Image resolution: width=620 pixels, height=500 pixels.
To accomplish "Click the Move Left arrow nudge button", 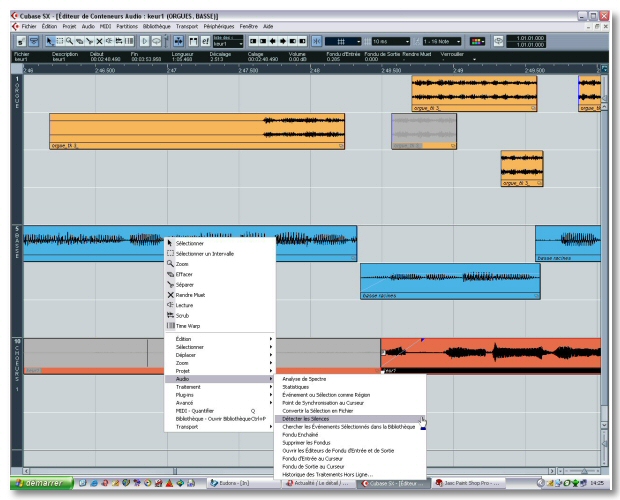I will click(273, 41).
